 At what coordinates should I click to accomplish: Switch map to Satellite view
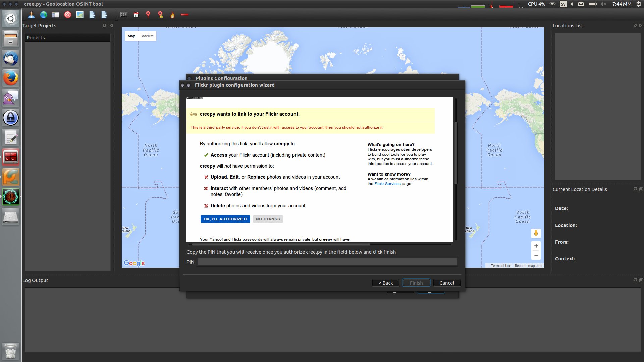click(147, 36)
